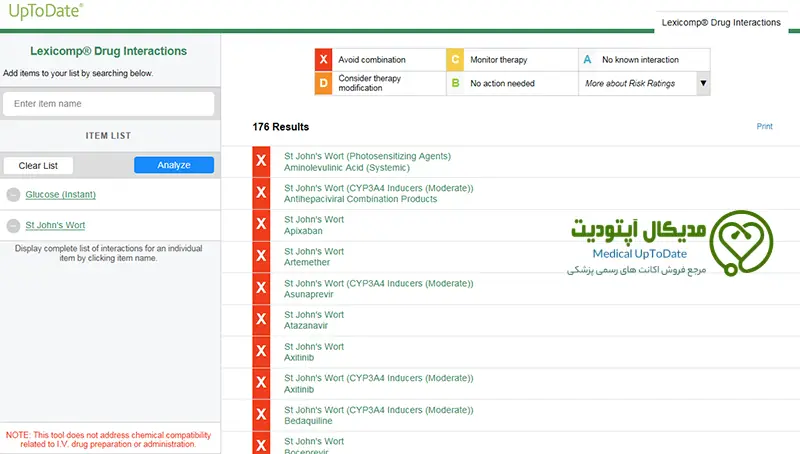
Task: Click the Monitor therapy legend text
Action: point(498,60)
